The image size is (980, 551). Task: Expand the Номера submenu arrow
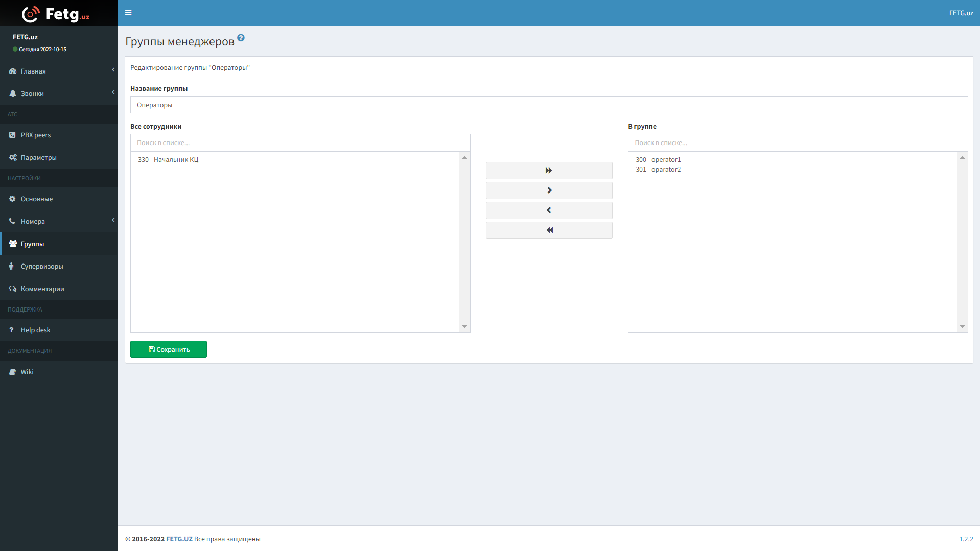[113, 220]
